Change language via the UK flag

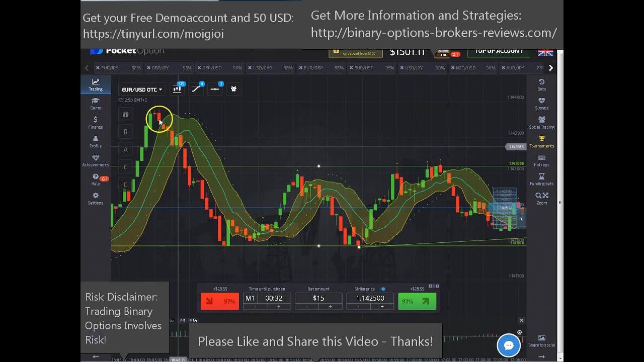[545, 52]
